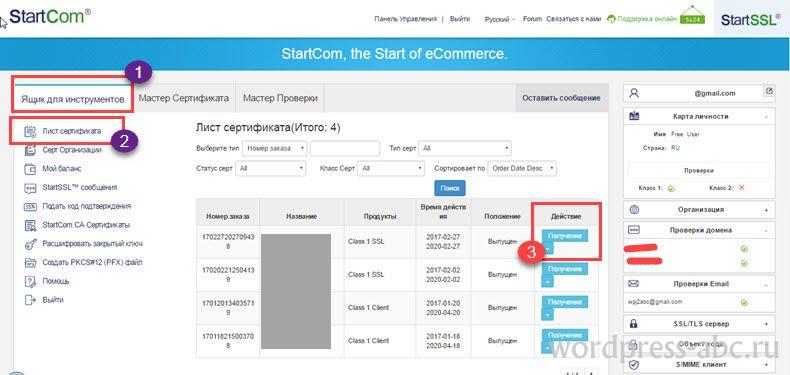Screen dimensions: 790x375
Task: Click the Расшифровать закрытый ключ key icon
Action: [30, 244]
